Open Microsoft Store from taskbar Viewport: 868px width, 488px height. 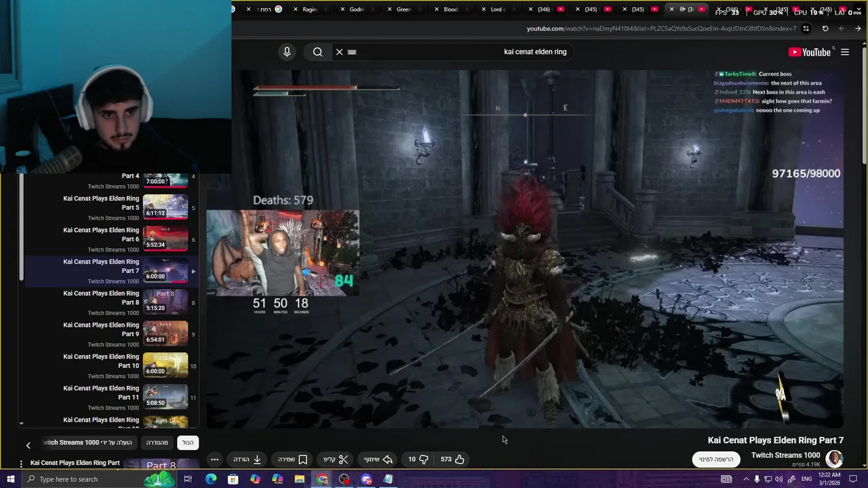coord(233,479)
